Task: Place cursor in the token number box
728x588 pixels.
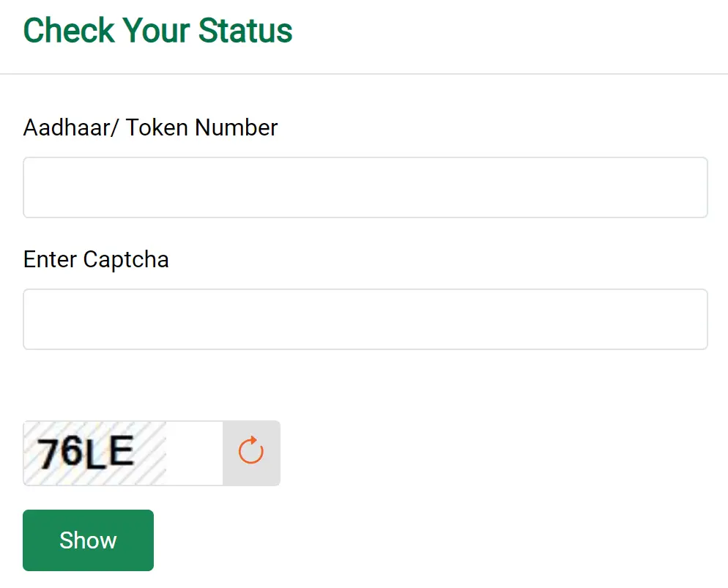Action: click(x=365, y=187)
